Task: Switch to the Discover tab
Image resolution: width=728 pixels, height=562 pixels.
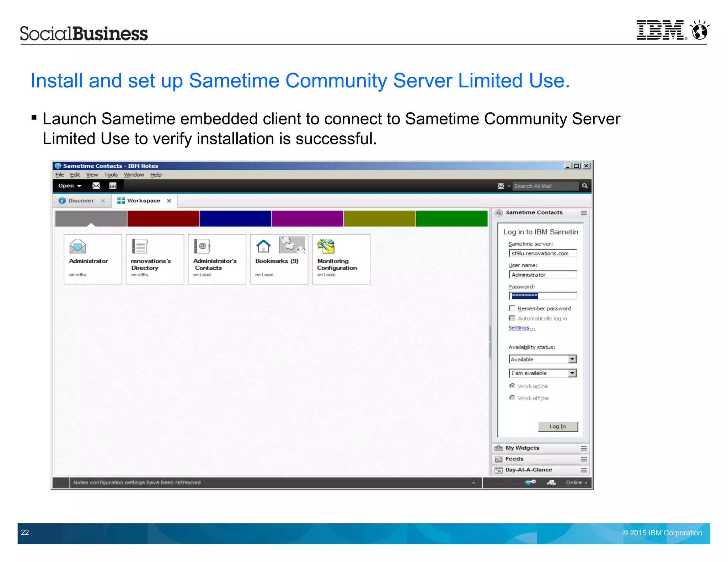Action: click(x=81, y=201)
